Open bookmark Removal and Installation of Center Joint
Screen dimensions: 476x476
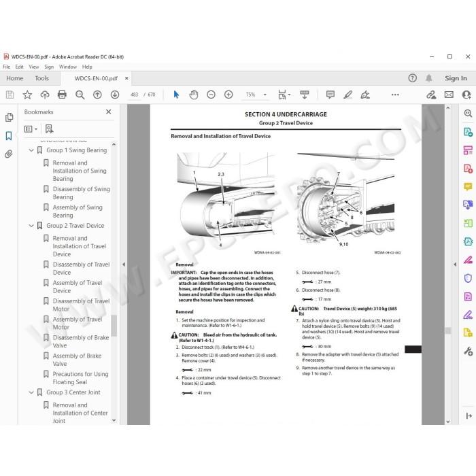click(80, 413)
